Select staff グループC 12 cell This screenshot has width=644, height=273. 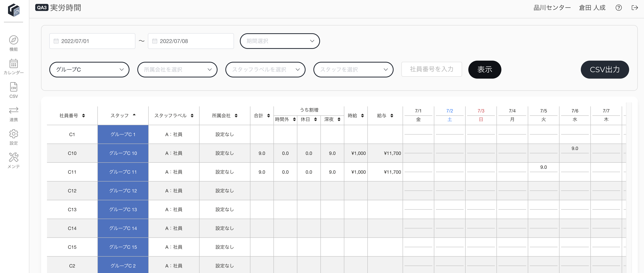click(x=123, y=190)
